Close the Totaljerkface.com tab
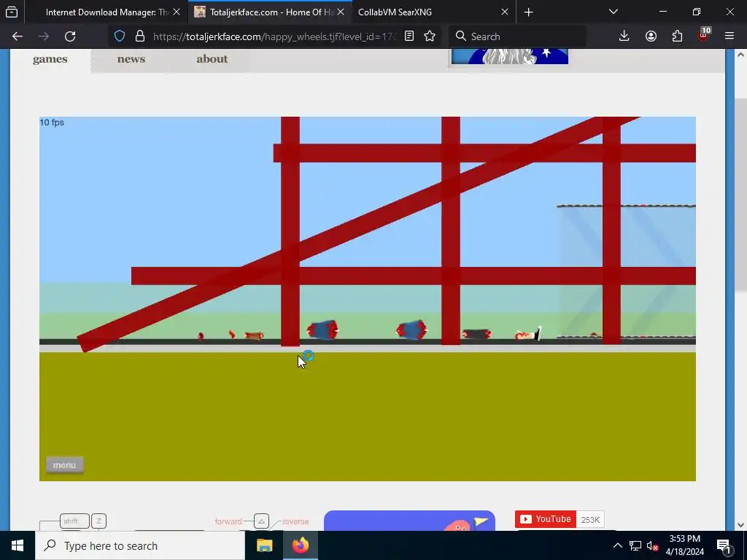This screenshot has width=747, height=560. click(x=341, y=12)
